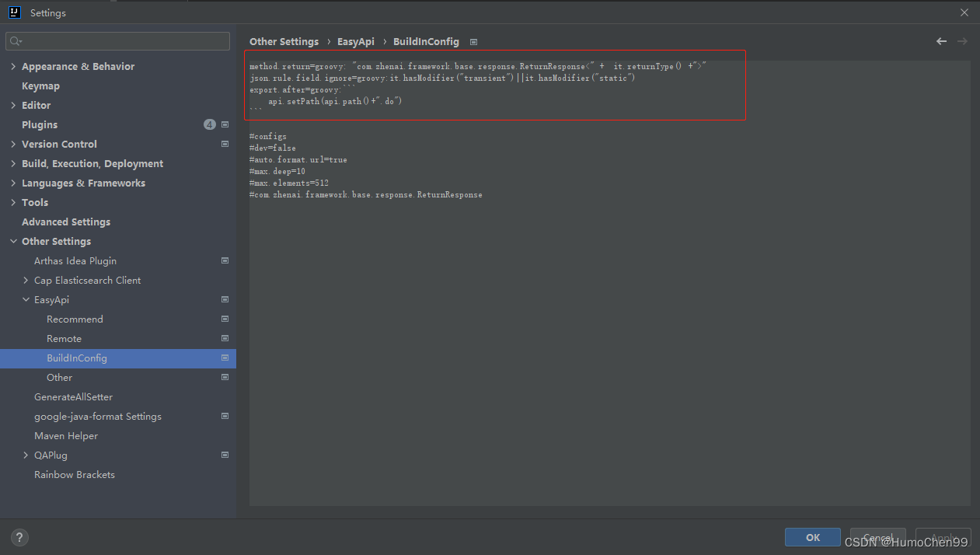Select the Remote page under EasyApi
The image size is (980, 555).
point(64,338)
